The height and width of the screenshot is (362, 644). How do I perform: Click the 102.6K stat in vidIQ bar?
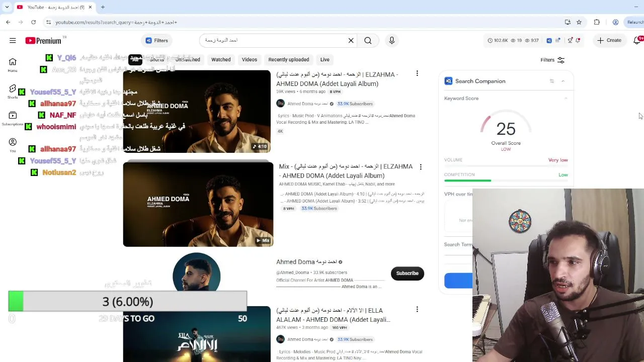[x=498, y=40]
